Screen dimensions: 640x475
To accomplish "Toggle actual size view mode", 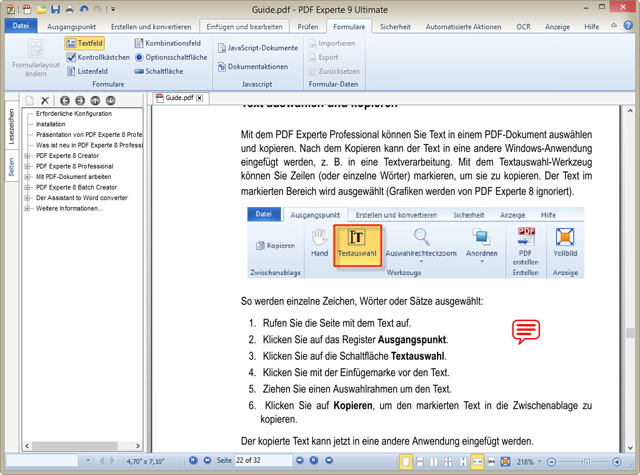I will (491, 462).
